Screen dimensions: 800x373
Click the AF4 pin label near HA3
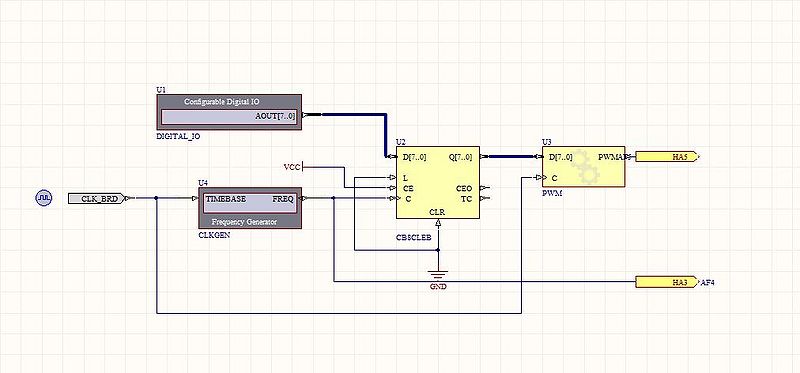708,282
